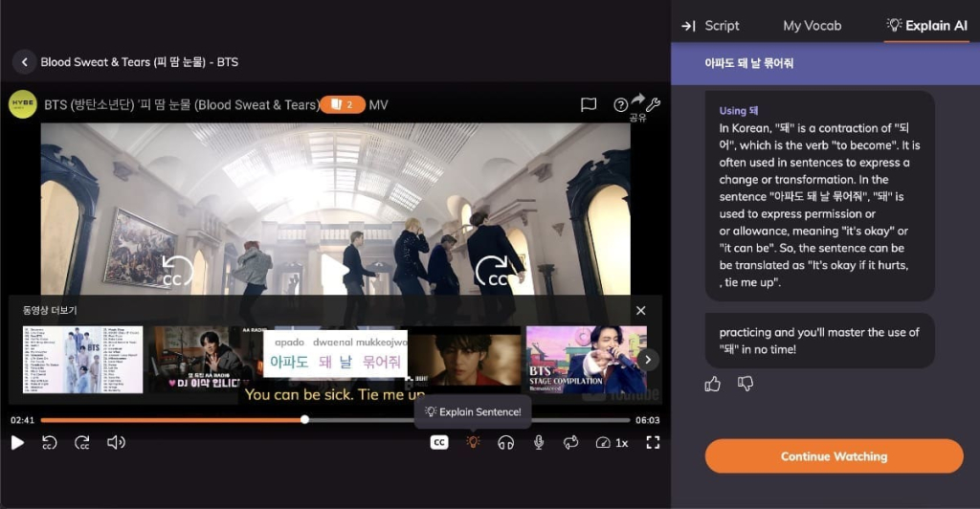Click the 'practicing and you'll master' message bubble
The height and width of the screenshot is (509, 980).
(x=819, y=341)
